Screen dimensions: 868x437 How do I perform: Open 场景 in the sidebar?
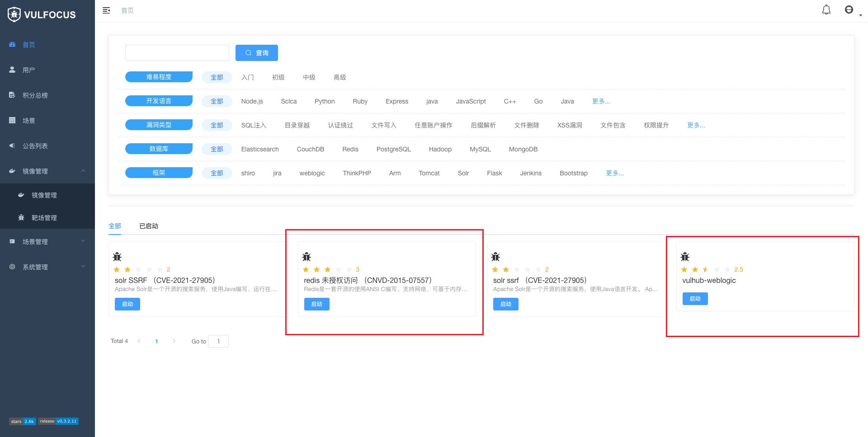47,121
